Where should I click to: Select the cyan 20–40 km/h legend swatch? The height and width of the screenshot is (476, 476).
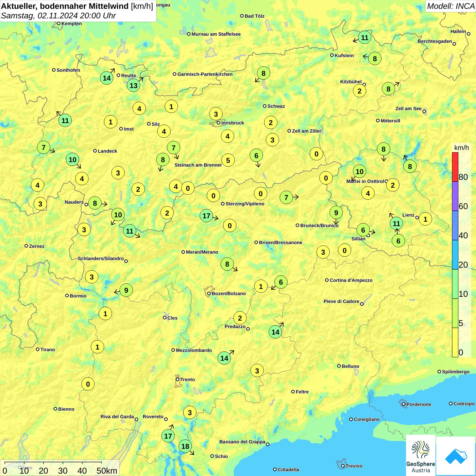455,255
